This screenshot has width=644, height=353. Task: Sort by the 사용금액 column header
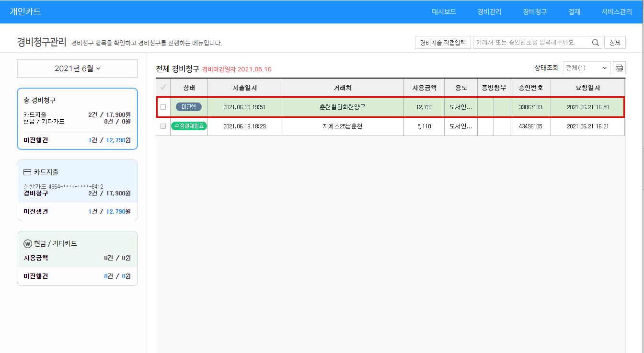coord(424,88)
